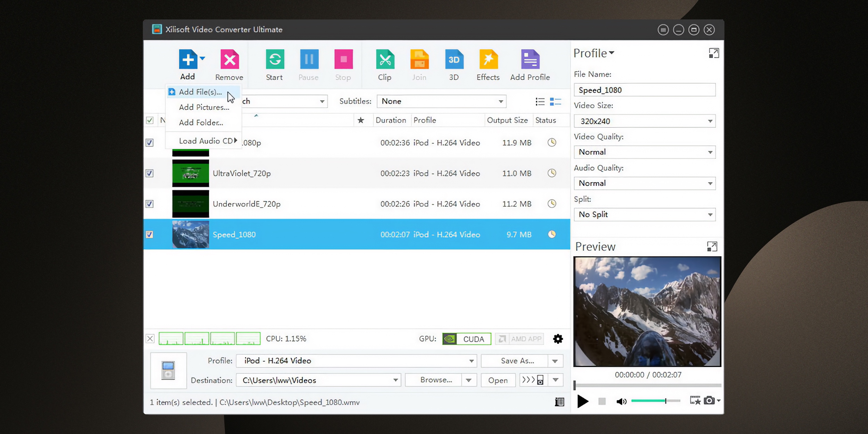Click the clip-with-star icon under preview
Screen dimensions: 868x434
(695, 401)
